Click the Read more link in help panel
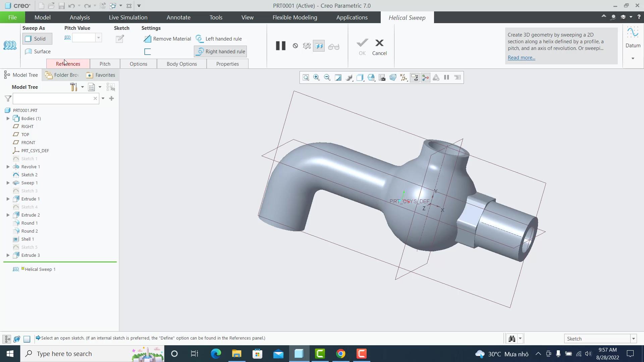This screenshot has height=362, width=644. click(x=521, y=57)
